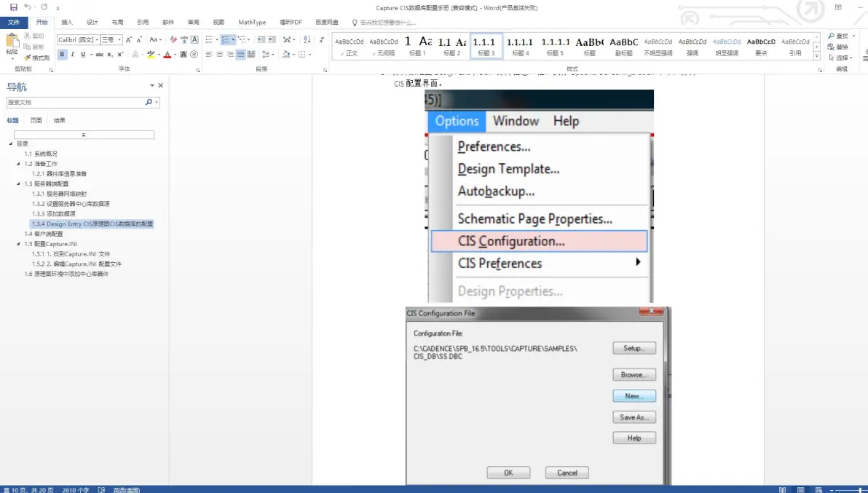Apply the text highlight color
Viewport: 868px width, 493px height.
[x=151, y=54]
